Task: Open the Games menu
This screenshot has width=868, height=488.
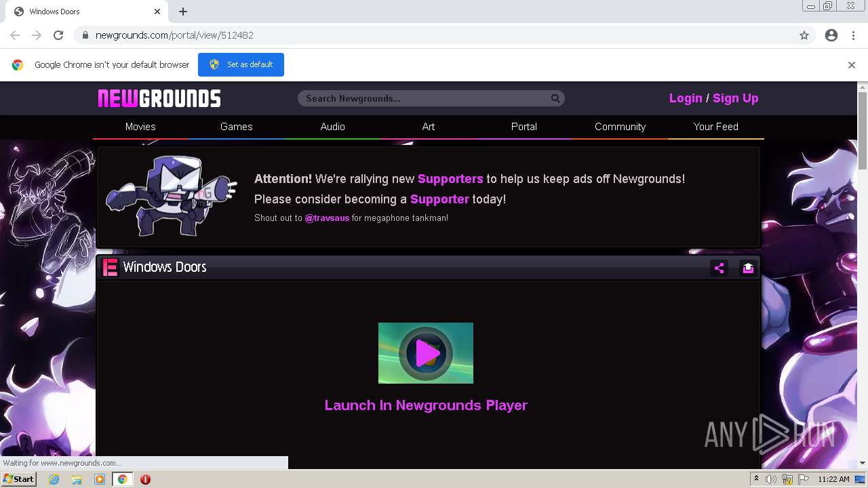Action: pyautogui.click(x=236, y=127)
